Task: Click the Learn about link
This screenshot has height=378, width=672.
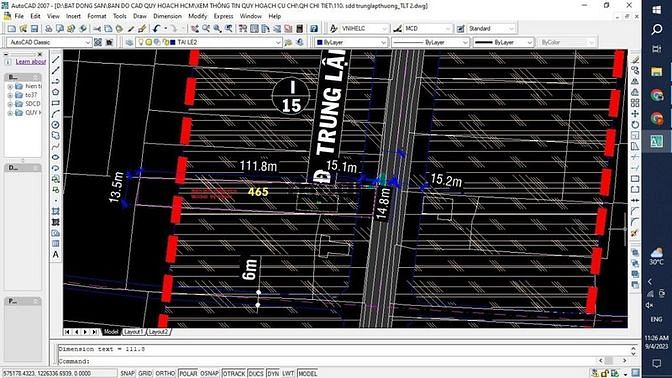Action: click(x=30, y=62)
